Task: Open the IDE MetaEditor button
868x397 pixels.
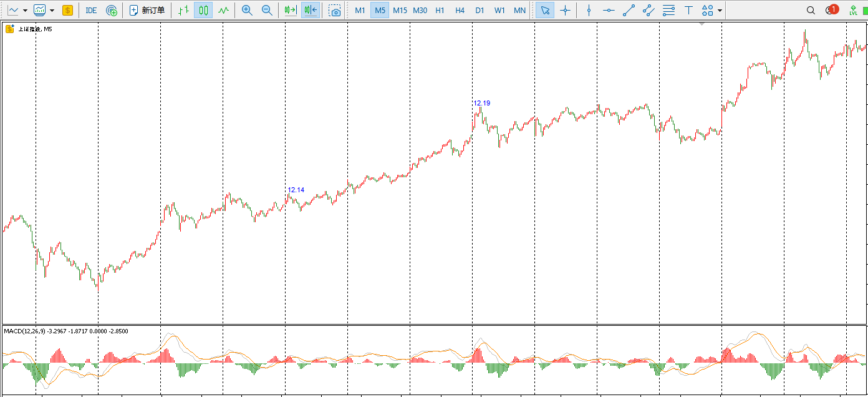Action: (91, 10)
